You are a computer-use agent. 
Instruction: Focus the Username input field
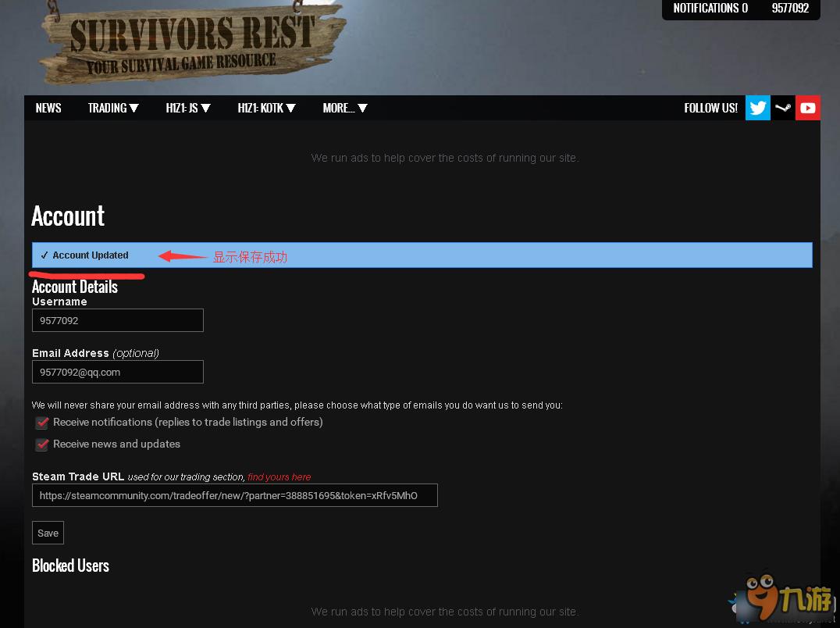[118, 320]
